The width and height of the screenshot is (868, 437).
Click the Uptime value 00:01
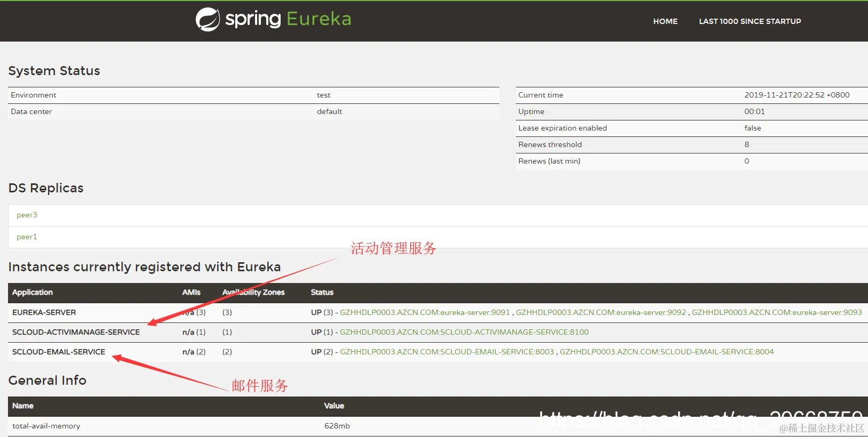pos(754,111)
